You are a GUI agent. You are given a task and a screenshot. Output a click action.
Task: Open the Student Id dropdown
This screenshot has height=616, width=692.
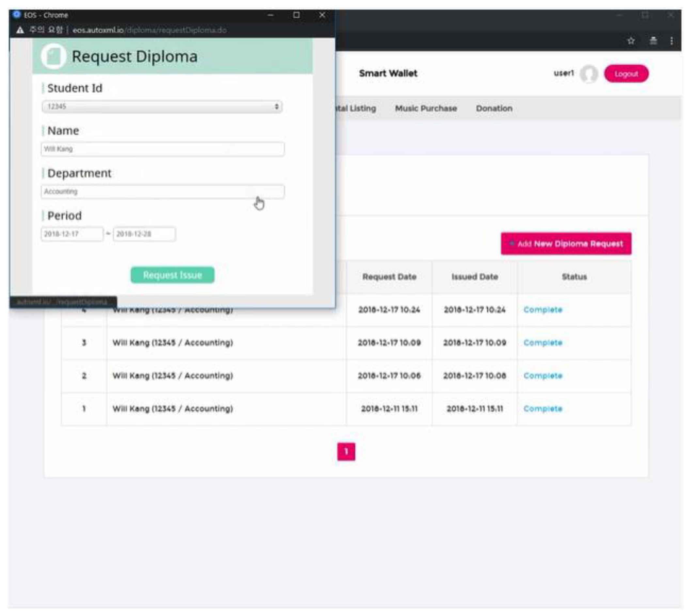(162, 107)
